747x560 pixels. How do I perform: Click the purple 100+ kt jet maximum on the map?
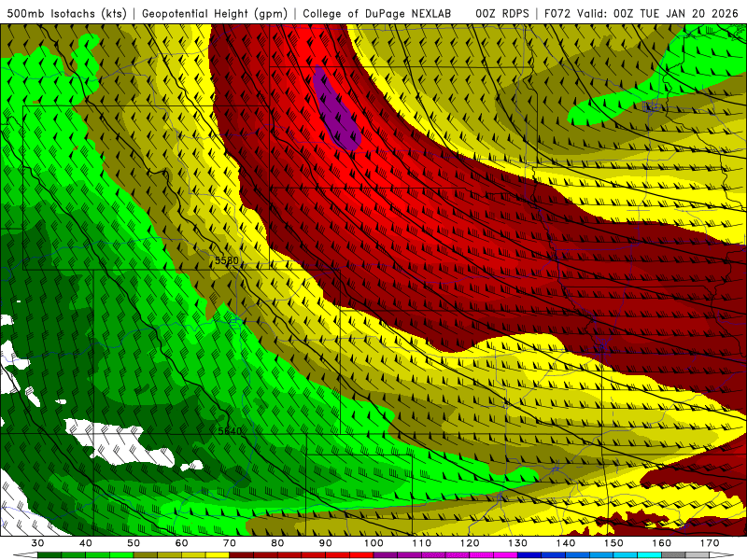(x=336, y=109)
